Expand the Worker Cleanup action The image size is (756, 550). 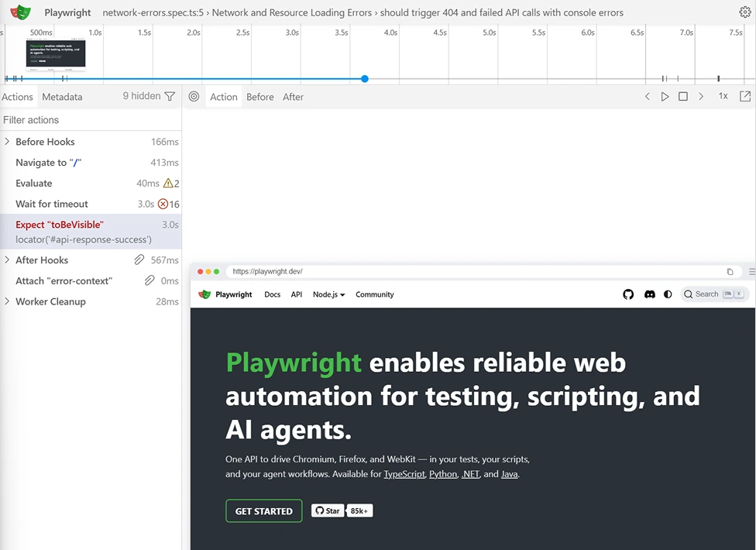pyautogui.click(x=7, y=301)
